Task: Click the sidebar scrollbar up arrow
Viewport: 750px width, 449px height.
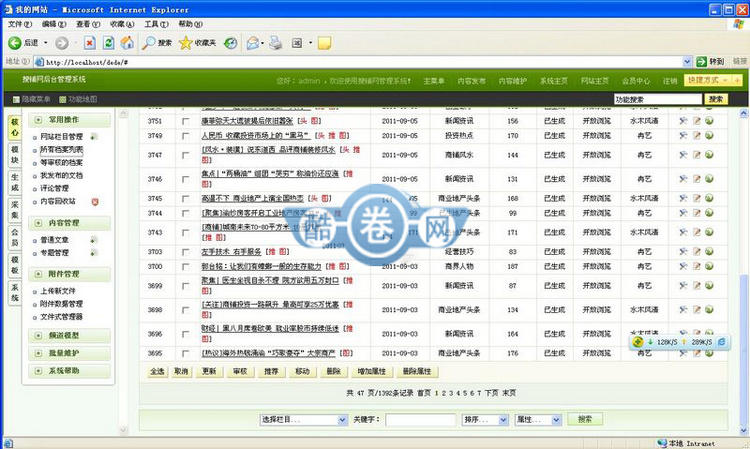Action: coord(123,114)
